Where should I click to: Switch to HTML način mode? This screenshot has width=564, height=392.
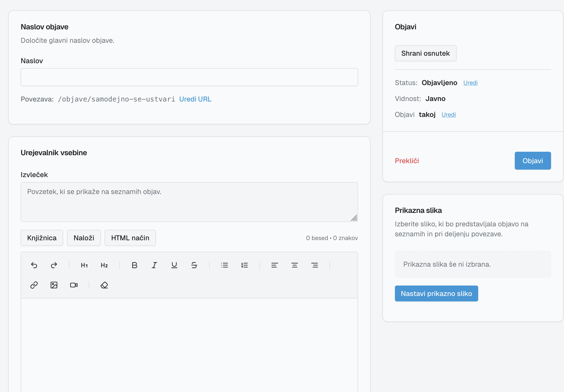click(x=130, y=238)
